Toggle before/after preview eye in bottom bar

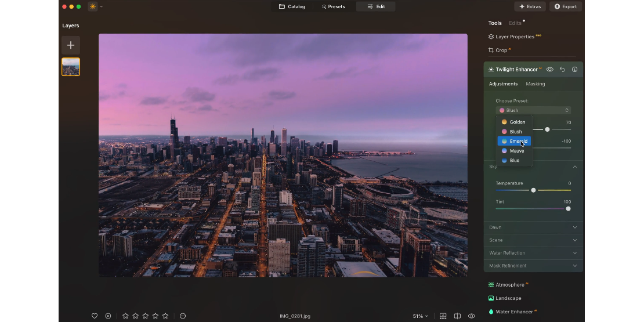point(472,316)
